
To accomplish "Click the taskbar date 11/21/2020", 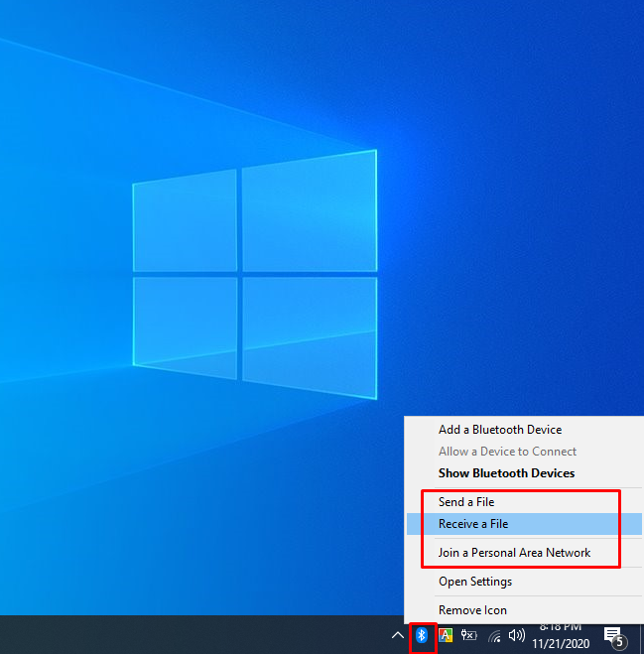I will [x=561, y=643].
